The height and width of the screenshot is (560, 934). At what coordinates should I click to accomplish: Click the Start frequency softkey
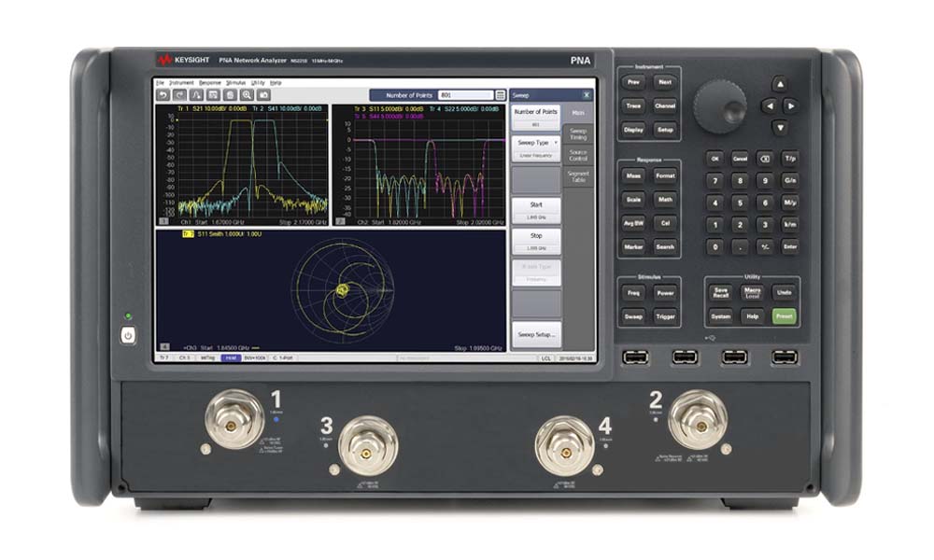tap(536, 209)
